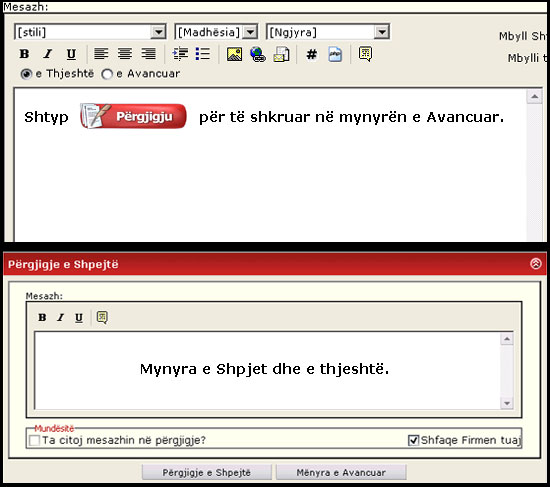Image resolution: width=550 pixels, height=487 pixels.
Task: Select the 'e Avancuar' radio option
Action: click(x=107, y=74)
